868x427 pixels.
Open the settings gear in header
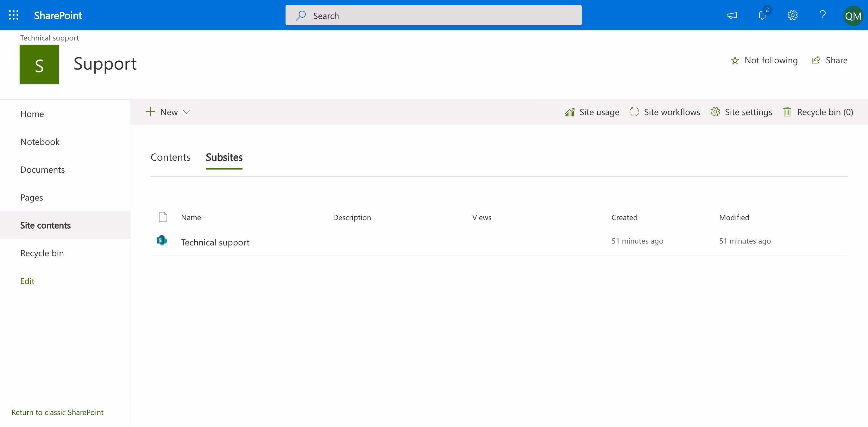792,15
